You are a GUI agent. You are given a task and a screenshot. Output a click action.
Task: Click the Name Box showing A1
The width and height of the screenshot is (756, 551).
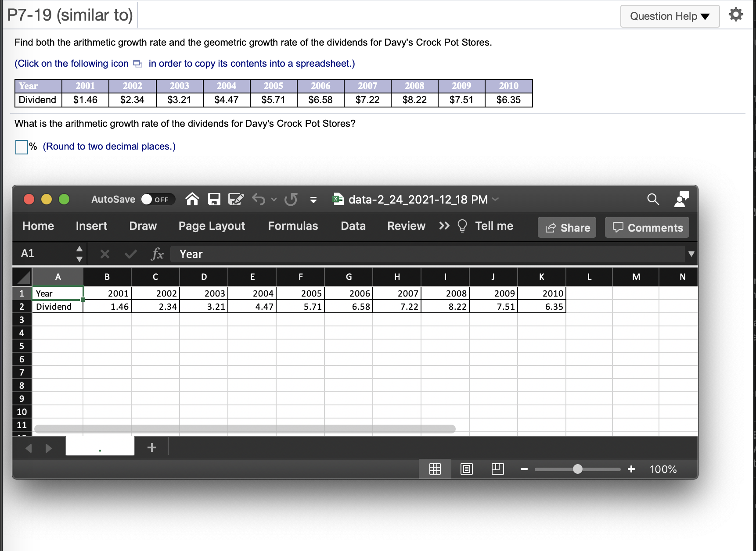pos(43,254)
